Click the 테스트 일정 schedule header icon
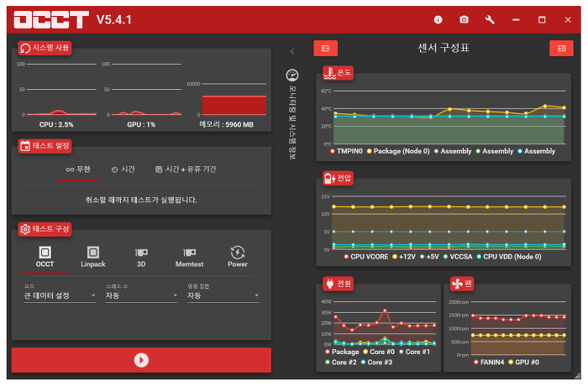The height and width of the screenshot is (386, 588). click(x=25, y=146)
